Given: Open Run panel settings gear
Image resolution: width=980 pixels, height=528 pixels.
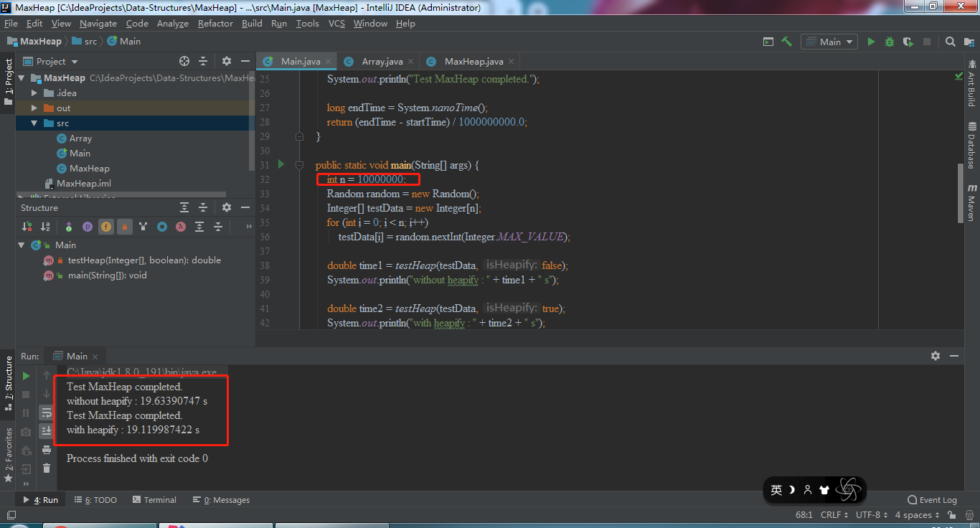Looking at the screenshot, I should [x=936, y=355].
